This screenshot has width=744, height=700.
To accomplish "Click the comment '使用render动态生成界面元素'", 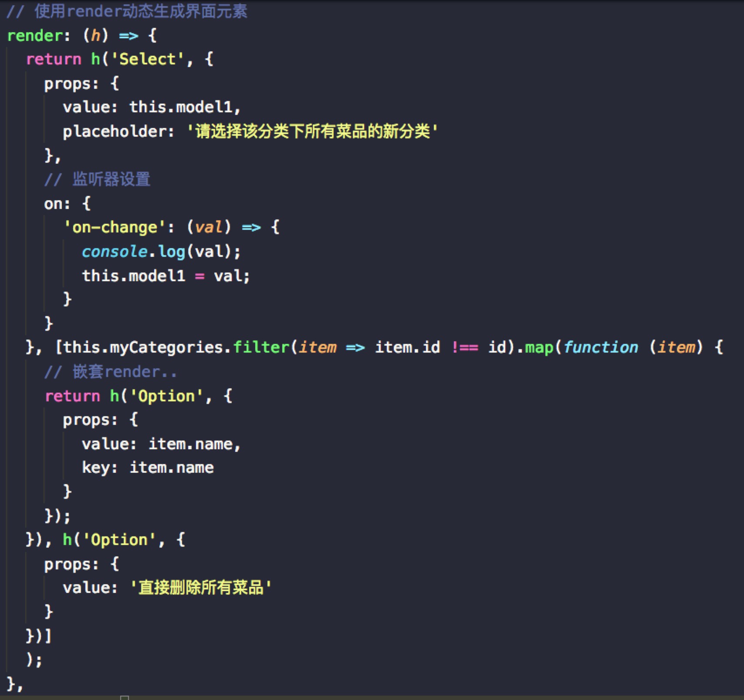I will pos(141,11).
